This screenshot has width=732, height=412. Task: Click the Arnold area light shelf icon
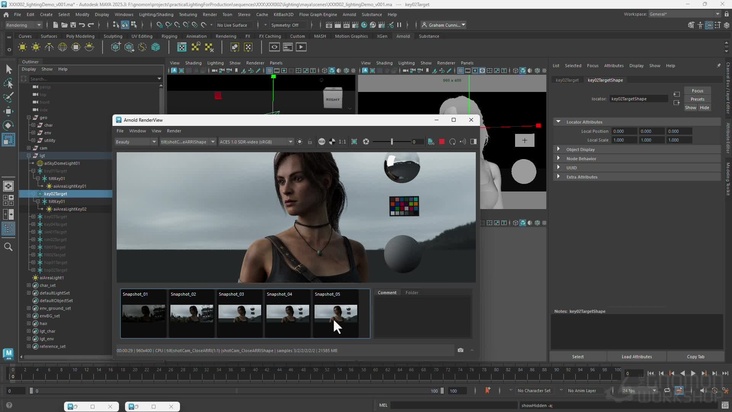[x=22, y=47]
